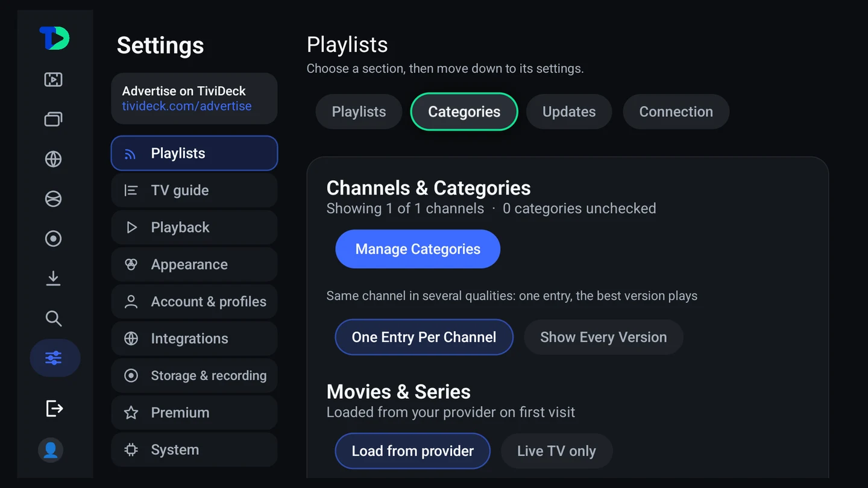Click the TiviDeck logo icon

54,39
